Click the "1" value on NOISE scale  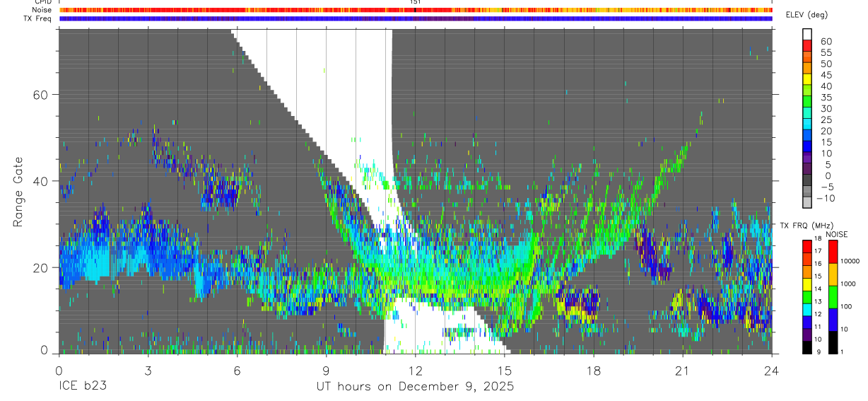click(842, 352)
